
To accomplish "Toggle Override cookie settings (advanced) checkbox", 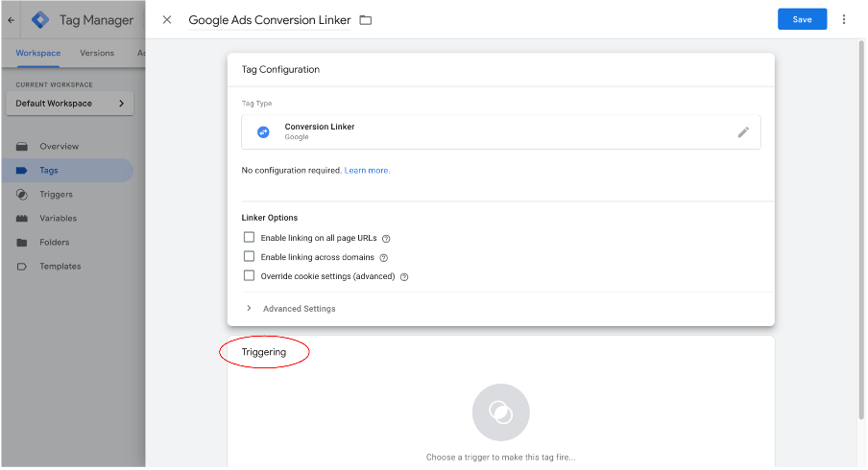I will click(249, 276).
